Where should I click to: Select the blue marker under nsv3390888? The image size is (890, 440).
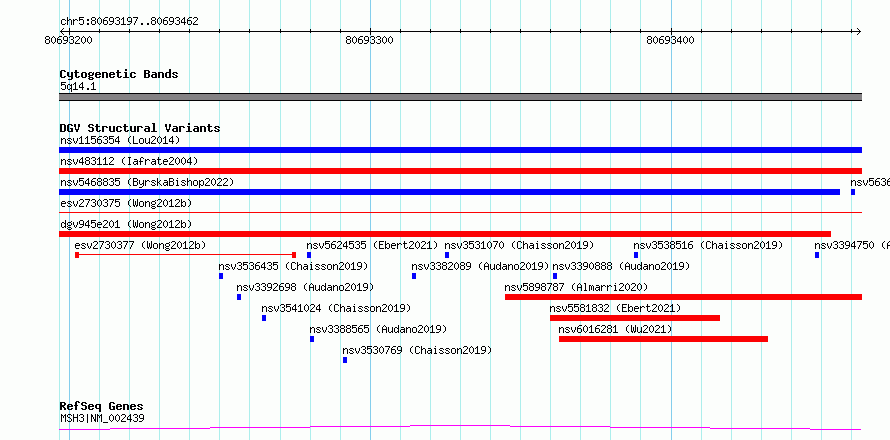(555, 276)
